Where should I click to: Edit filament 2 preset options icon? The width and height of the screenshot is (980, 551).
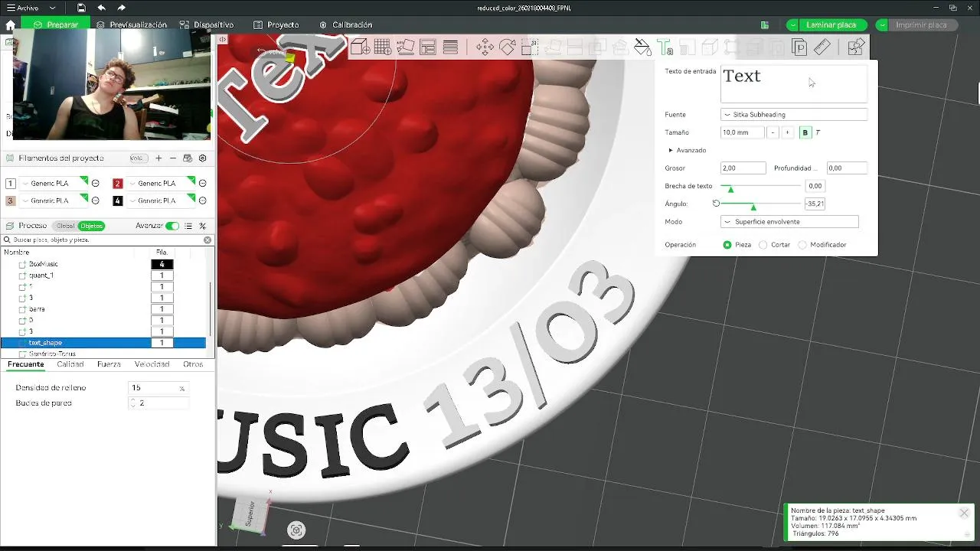203,184
